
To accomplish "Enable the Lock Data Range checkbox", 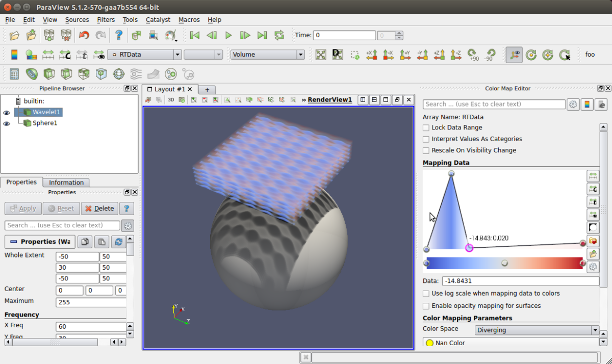I will (x=426, y=128).
